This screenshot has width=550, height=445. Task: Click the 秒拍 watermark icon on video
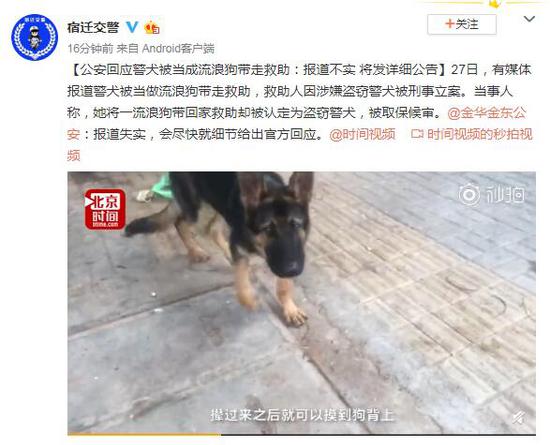point(491,195)
